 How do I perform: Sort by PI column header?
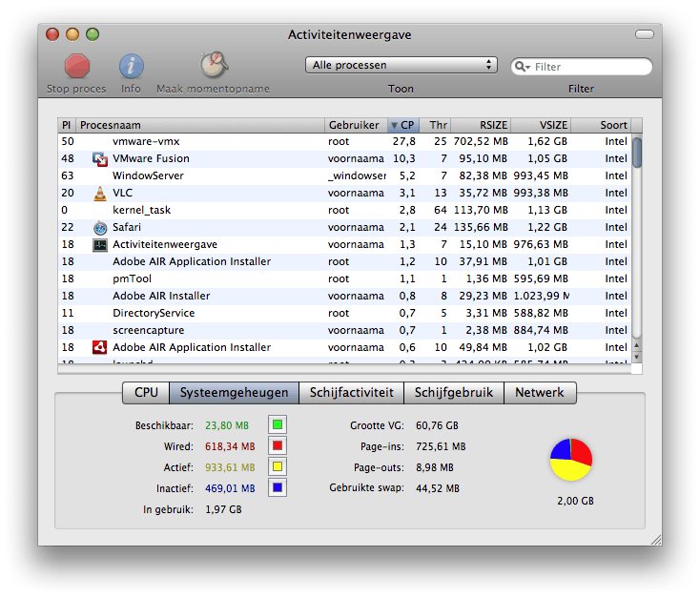click(x=67, y=125)
